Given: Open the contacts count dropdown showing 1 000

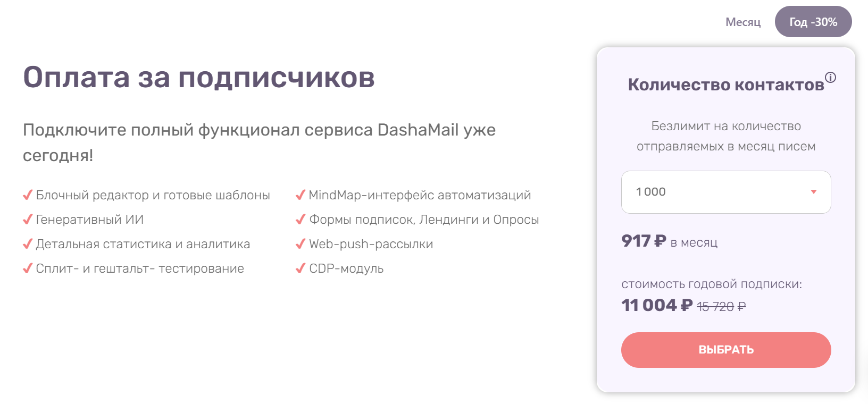Looking at the screenshot, I should 726,192.
